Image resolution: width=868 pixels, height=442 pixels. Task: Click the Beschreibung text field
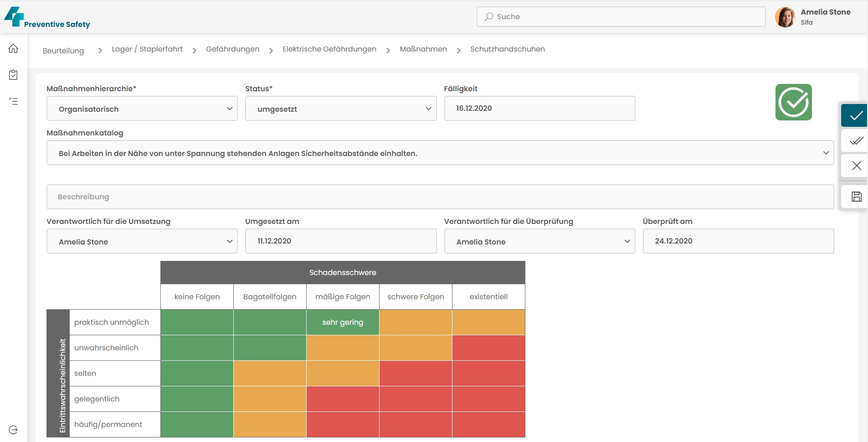(440, 197)
